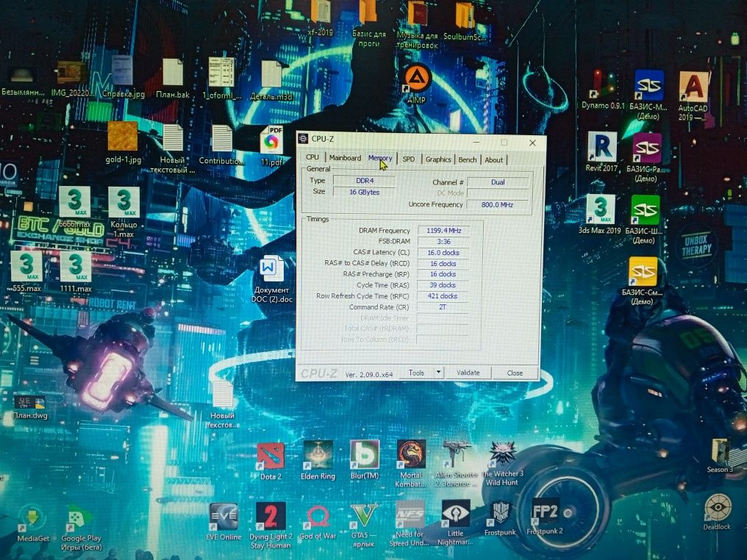
Task: Click the 800.0 MHz Uncore Frequency value
Action: pos(497,205)
